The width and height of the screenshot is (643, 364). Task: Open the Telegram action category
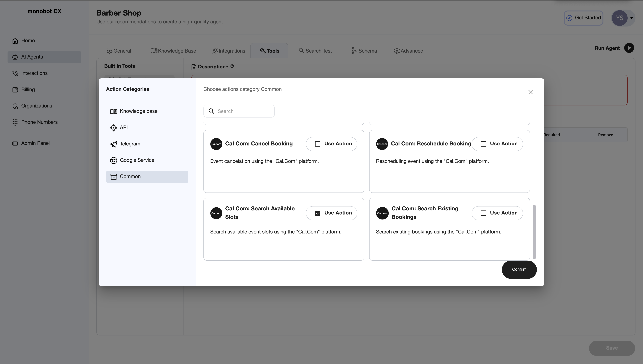(130, 144)
